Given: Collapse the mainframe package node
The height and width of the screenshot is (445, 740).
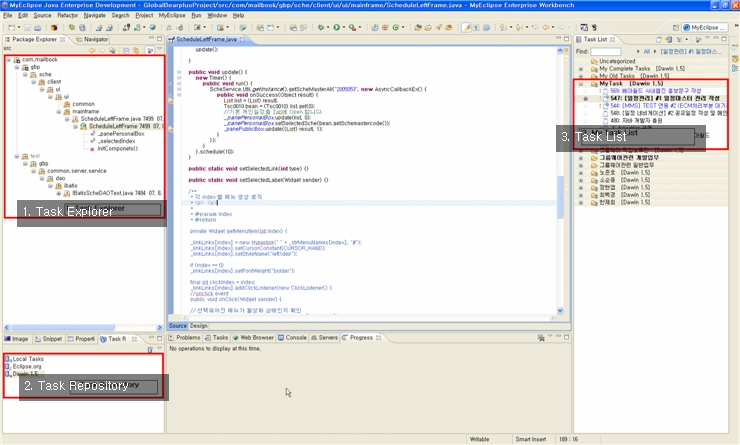Looking at the screenshot, I should [59, 112].
